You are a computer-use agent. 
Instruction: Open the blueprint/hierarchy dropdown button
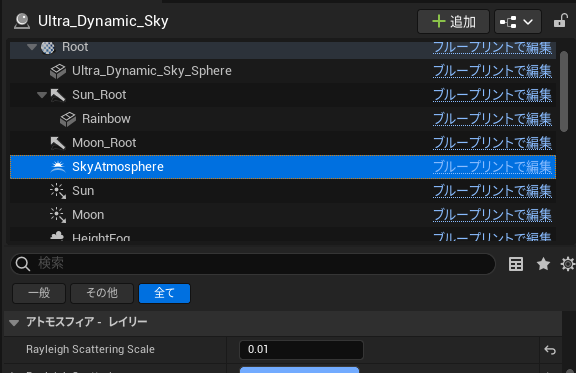[518, 22]
